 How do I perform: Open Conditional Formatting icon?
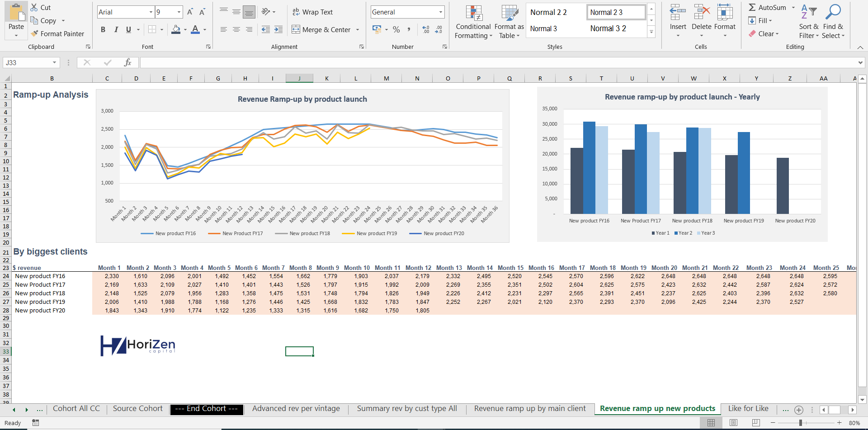tap(473, 13)
